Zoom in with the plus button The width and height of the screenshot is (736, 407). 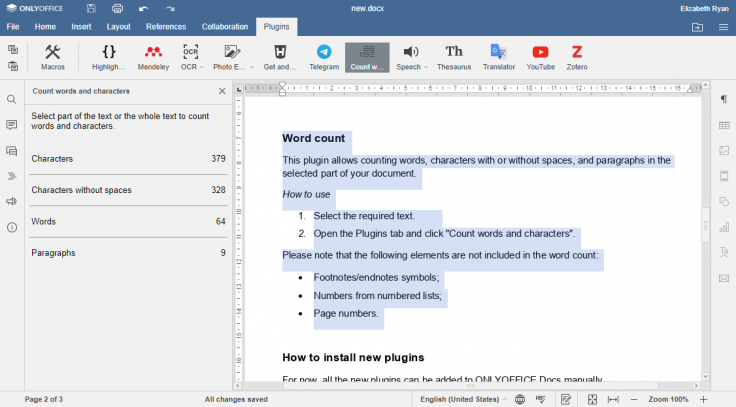(x=703, y=399)
